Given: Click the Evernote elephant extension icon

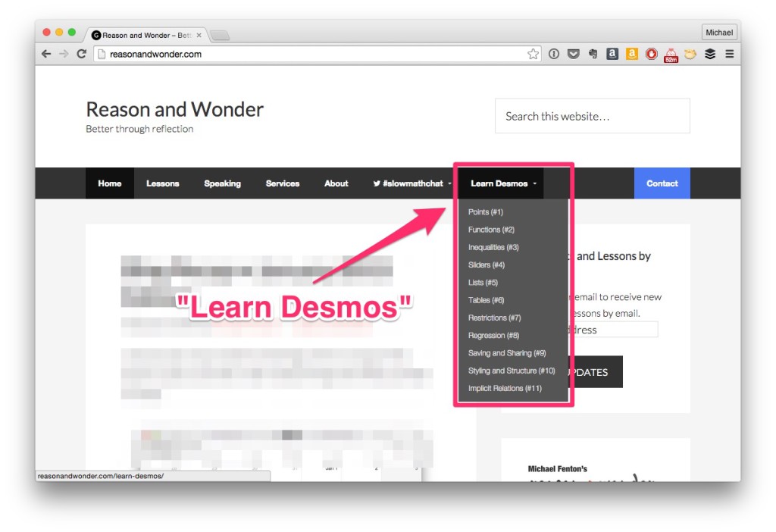Looking at the screenshot, I should click(593, 54).
